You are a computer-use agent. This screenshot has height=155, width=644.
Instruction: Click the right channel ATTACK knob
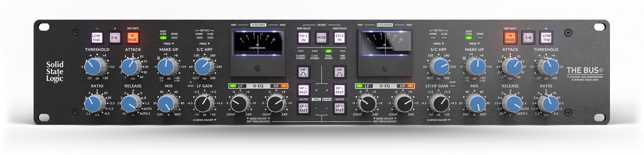click(x=513, y=67)
